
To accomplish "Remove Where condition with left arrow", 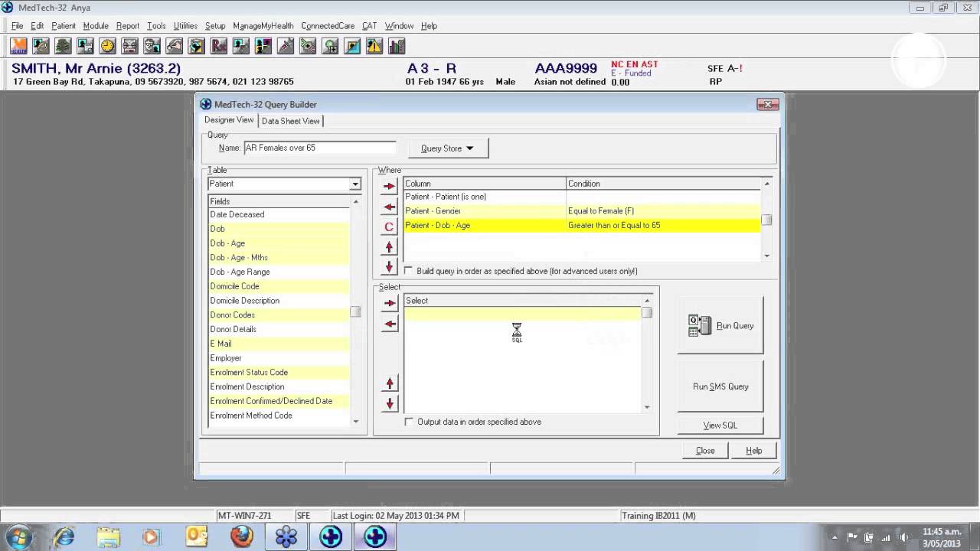I will click(x=390, y=207).
